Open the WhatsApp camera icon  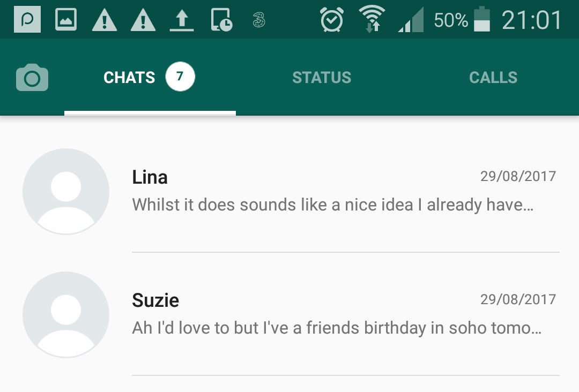[x=32, y=78]
